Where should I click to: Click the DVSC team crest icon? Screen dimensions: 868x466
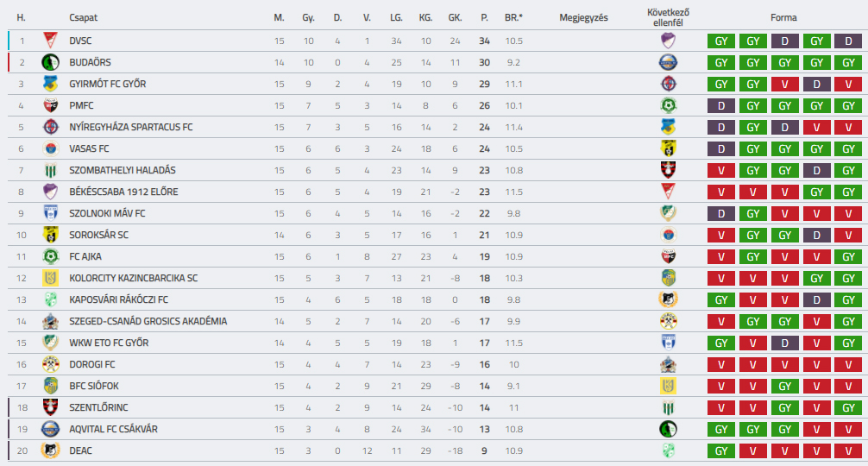click(x=50, y=41)
